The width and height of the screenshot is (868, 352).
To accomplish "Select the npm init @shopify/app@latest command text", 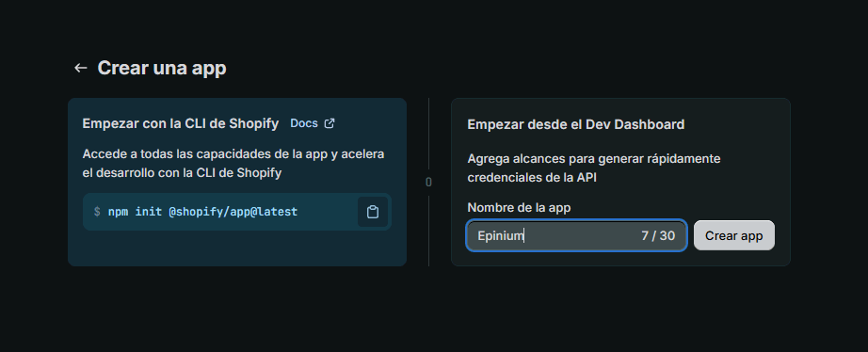I will point(202,212).
